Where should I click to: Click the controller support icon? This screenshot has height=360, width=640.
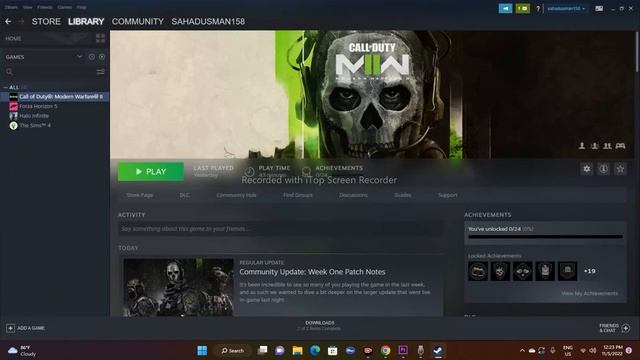620,146
